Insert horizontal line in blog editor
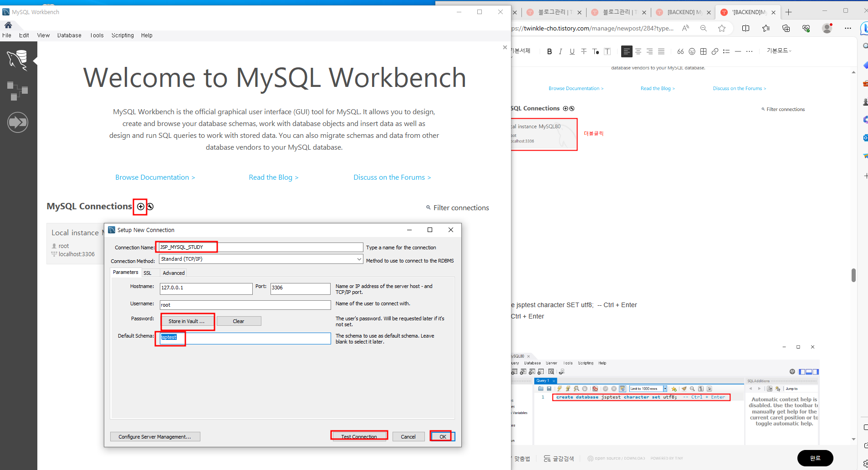Image resolution: width=868 pixels, height=470 pixels. pyautogui.click(x=738, y=51)
